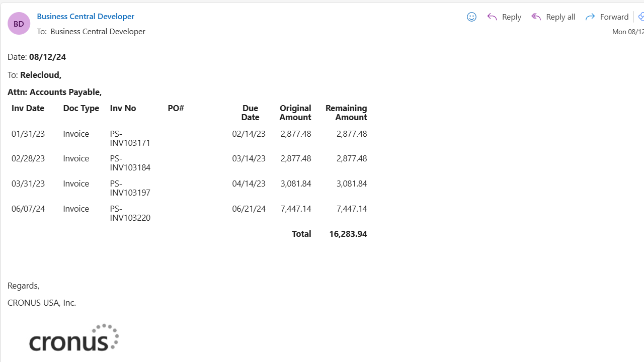Select invoice number PS-INV103220
Image resolution: width=644 pixels, height=362 pixels.
130,213
